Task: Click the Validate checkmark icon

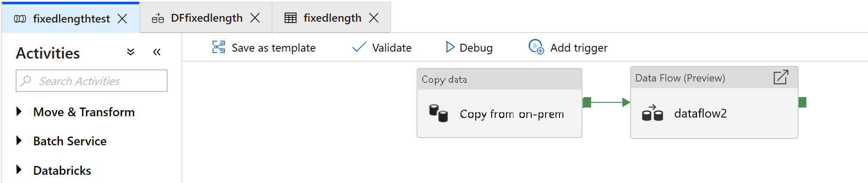Action: point(359,47)
